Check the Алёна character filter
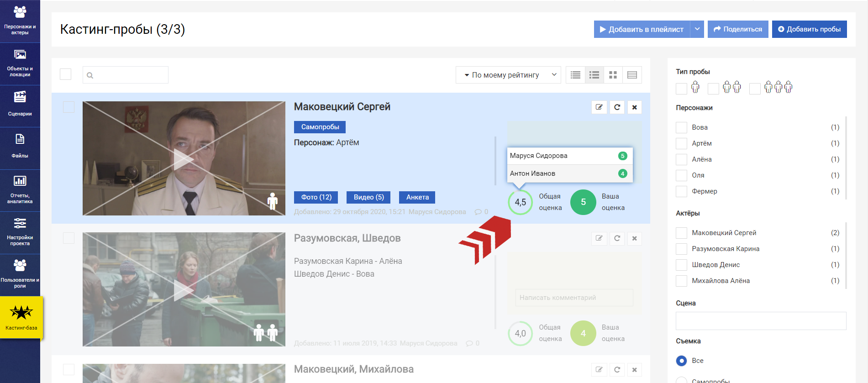 (681, 159)
